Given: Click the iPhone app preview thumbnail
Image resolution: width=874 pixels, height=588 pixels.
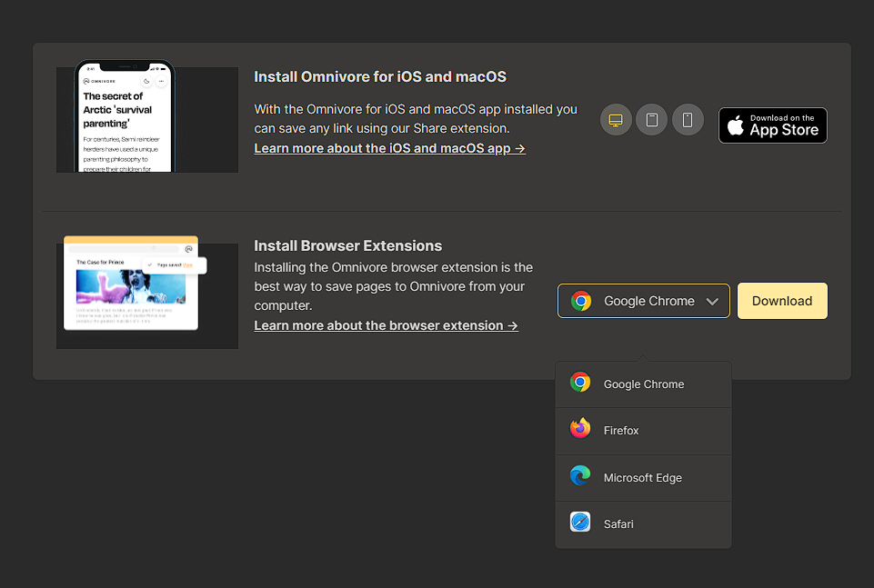Looking at the screenshot, I should [x=147, y=116].
